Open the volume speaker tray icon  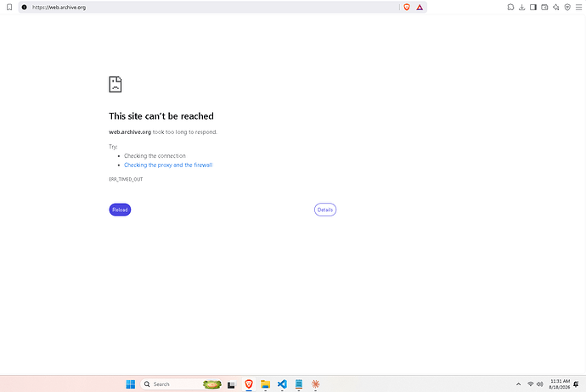539,384
